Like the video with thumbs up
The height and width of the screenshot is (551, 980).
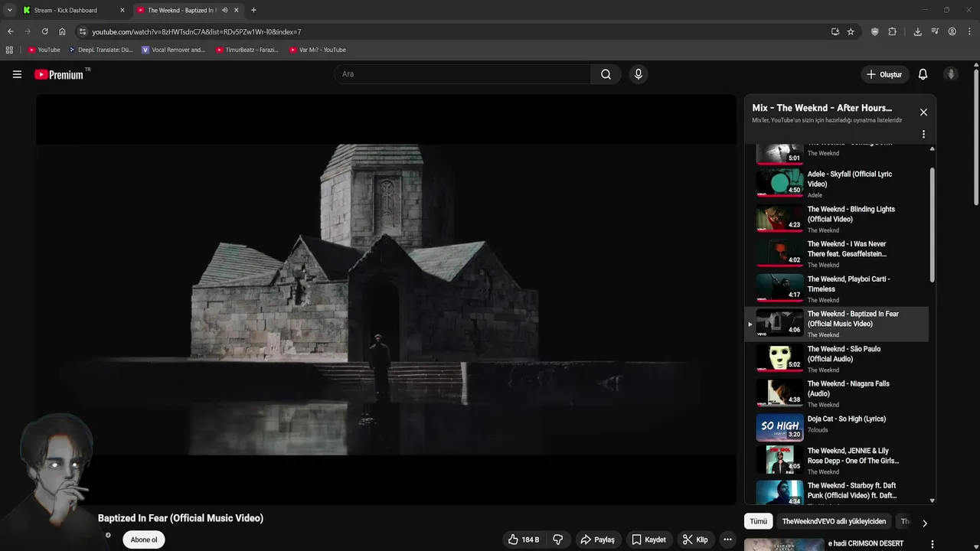coord(524,540)
